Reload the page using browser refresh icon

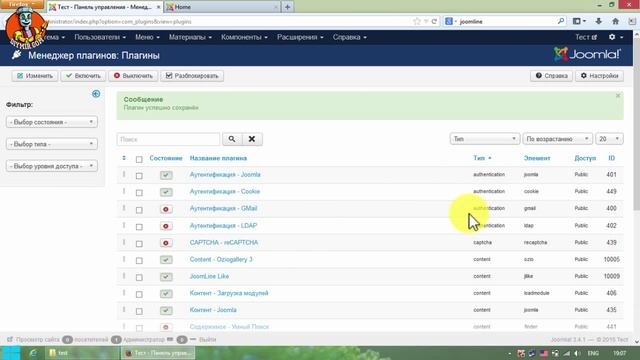click(x=434, y=21)
